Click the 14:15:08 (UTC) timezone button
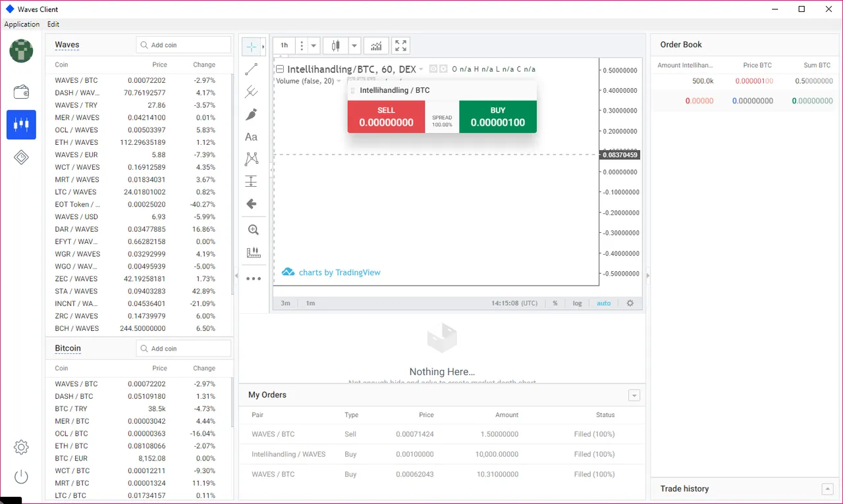The height and width of the screenshot is (504, 843). [x=514, y=303]
